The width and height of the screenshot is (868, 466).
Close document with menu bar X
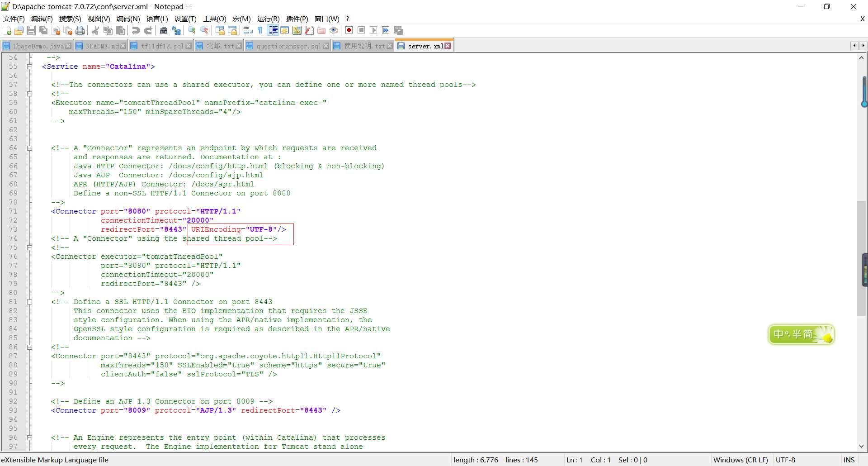(862, 19)
